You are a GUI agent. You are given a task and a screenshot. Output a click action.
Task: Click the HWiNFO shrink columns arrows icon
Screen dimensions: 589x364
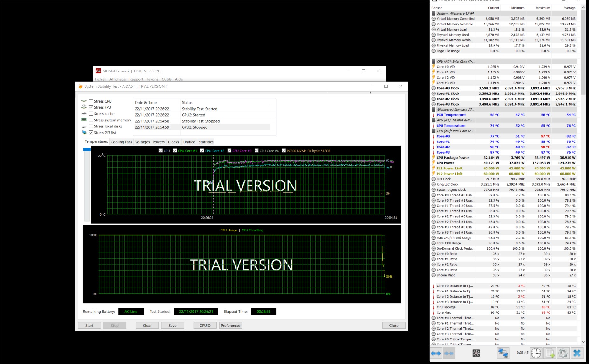pos(449,353)
